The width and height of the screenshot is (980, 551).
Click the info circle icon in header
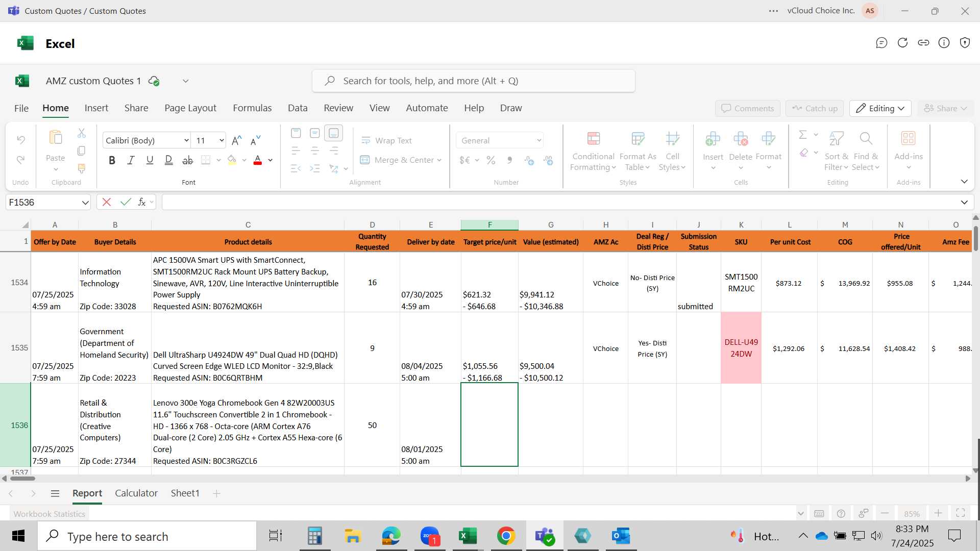[x=944, y=43]
